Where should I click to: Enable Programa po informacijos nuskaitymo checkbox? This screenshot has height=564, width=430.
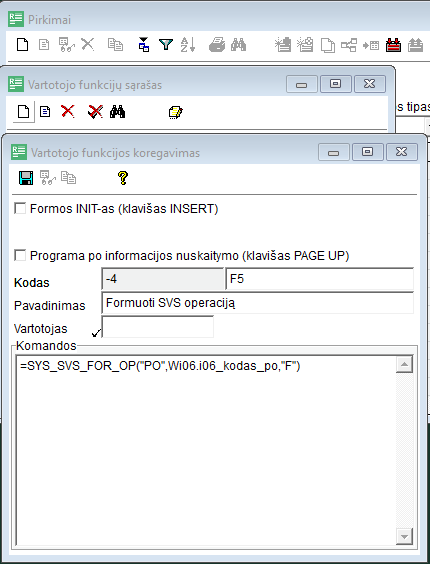pos(20,255)
